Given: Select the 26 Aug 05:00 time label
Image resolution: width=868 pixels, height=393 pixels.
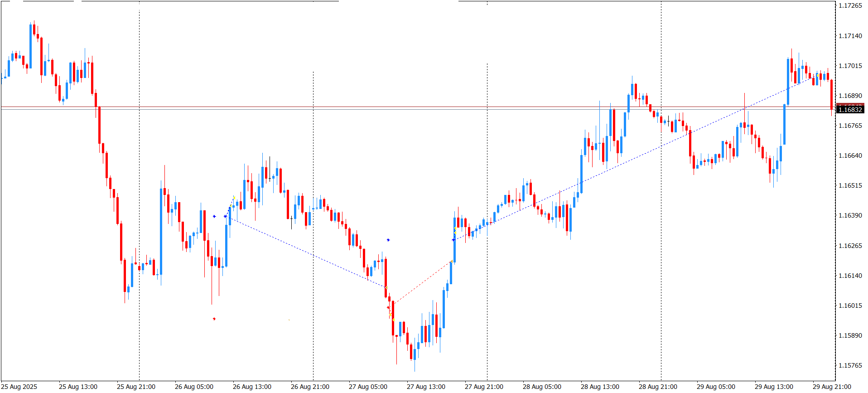Looking at the screenshot, I should pyautogui.click(x=194, y=387).
